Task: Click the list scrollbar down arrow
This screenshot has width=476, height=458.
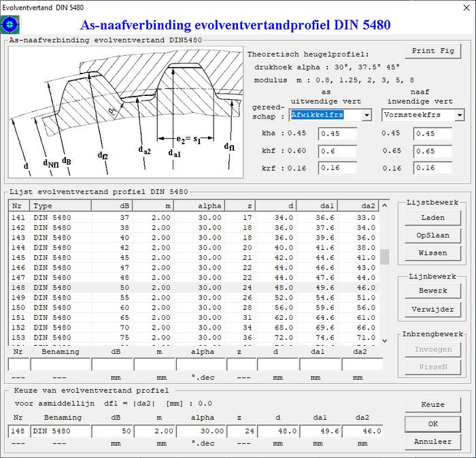Action: click(385, 341)
